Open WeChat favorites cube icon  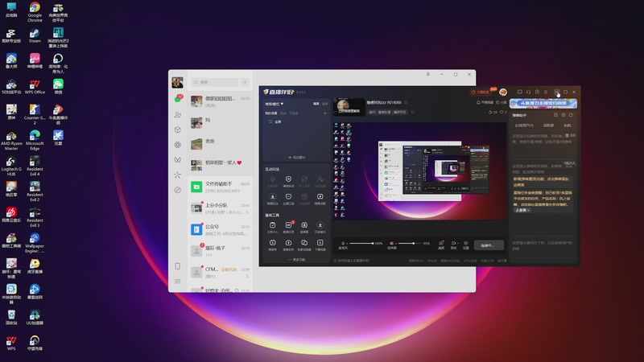coord(177,130)
